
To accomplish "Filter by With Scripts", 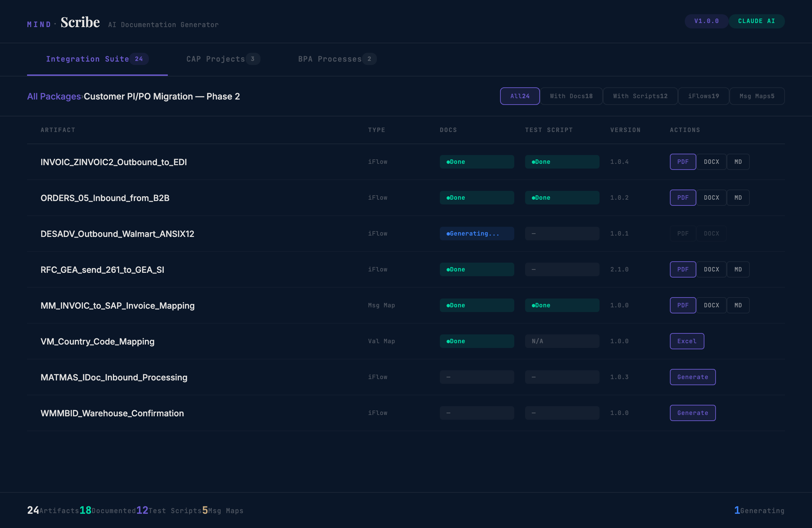I will click(x=640, y=96).
